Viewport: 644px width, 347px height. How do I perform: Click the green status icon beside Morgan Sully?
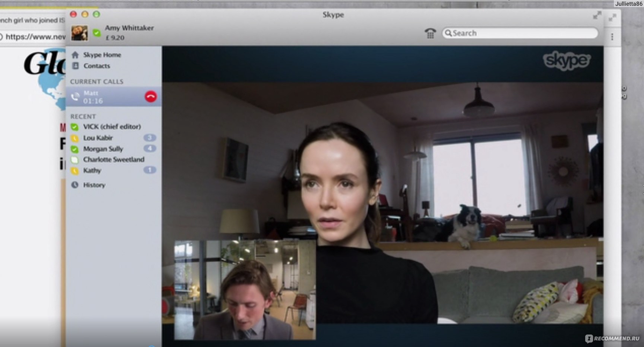(x=75, y=149)
